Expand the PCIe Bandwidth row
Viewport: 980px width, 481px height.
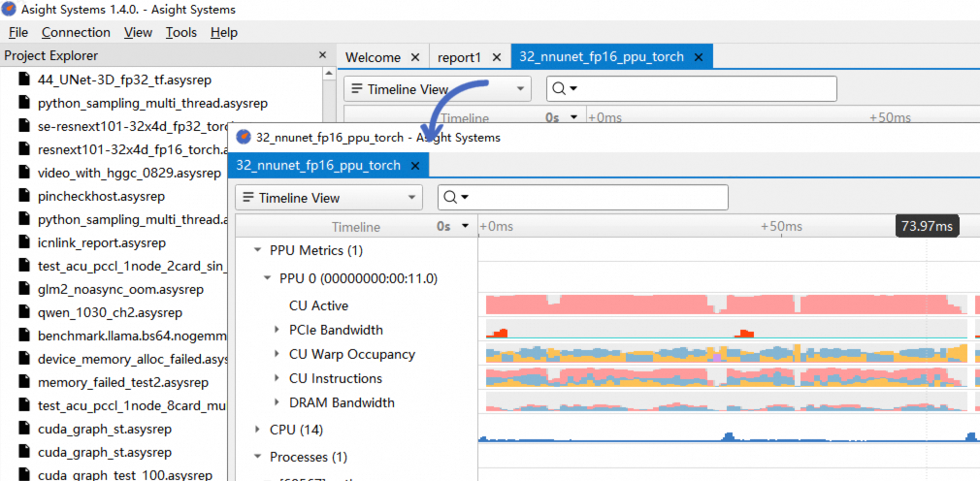(x=277, y=329)
